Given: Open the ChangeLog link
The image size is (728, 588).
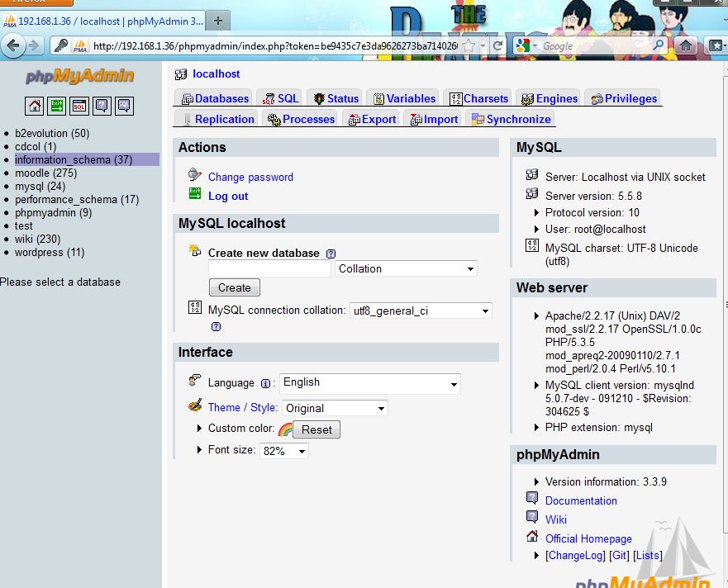Looking at the screenshot, I should coord(575,556).
